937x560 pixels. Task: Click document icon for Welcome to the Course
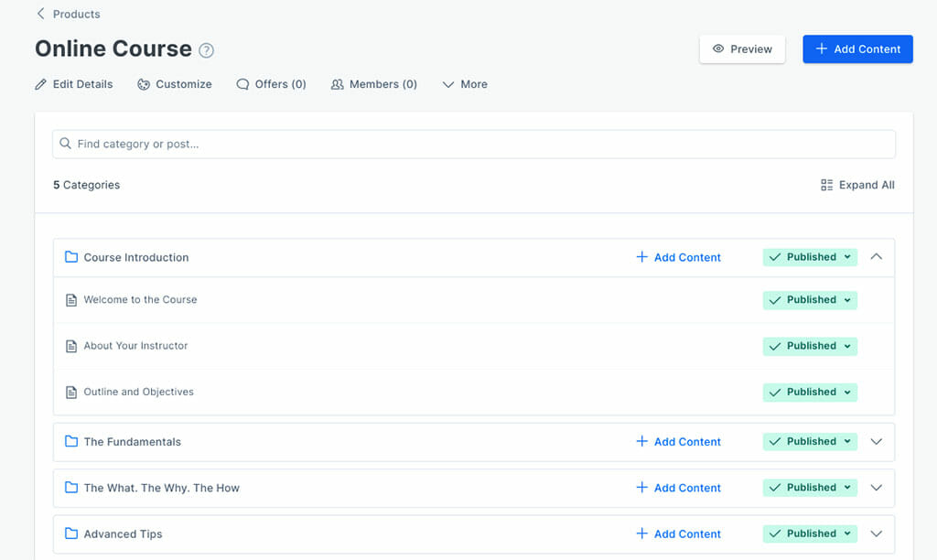pyautogui.click(x=71, y=300)
